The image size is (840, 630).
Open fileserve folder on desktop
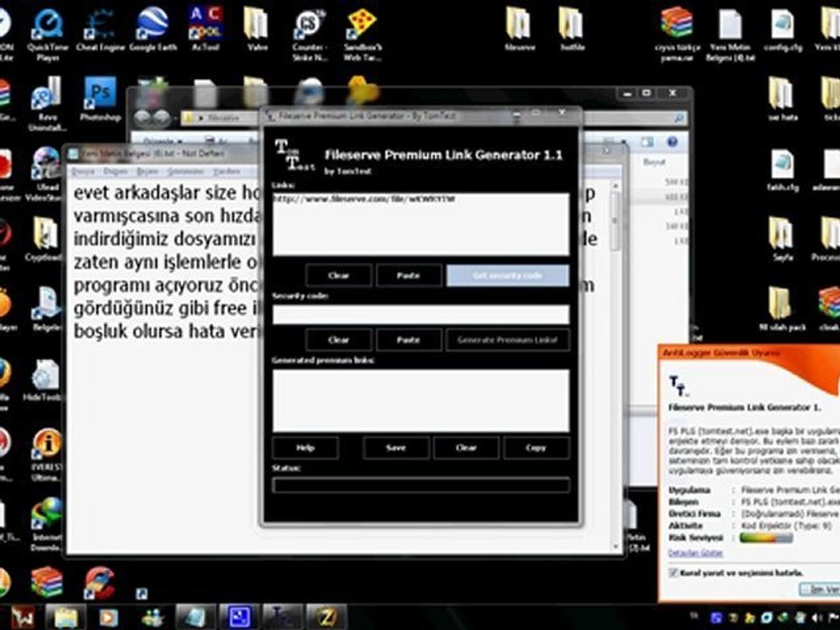tap(519, 30)
